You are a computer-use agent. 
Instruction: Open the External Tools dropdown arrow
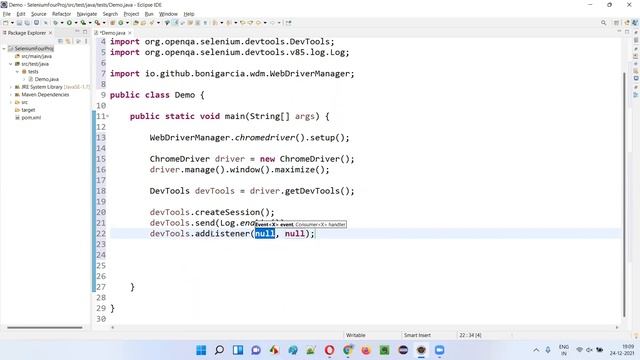[104, 23]
